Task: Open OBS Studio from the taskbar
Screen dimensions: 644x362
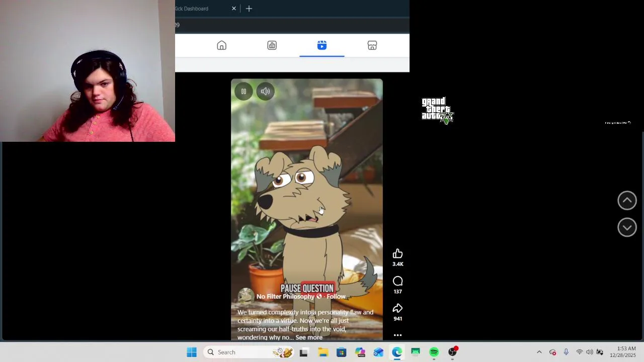Action: click(453, 352)
